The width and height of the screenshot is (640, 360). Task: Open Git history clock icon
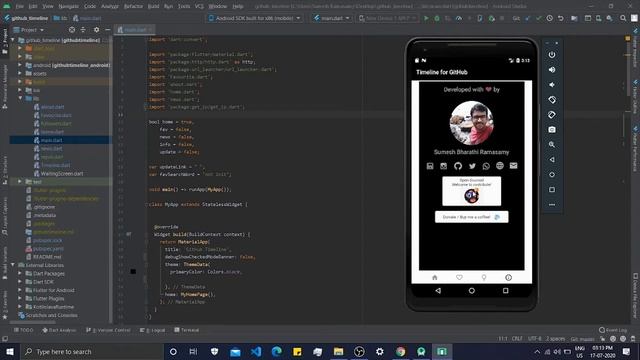(x=550, y=18)
